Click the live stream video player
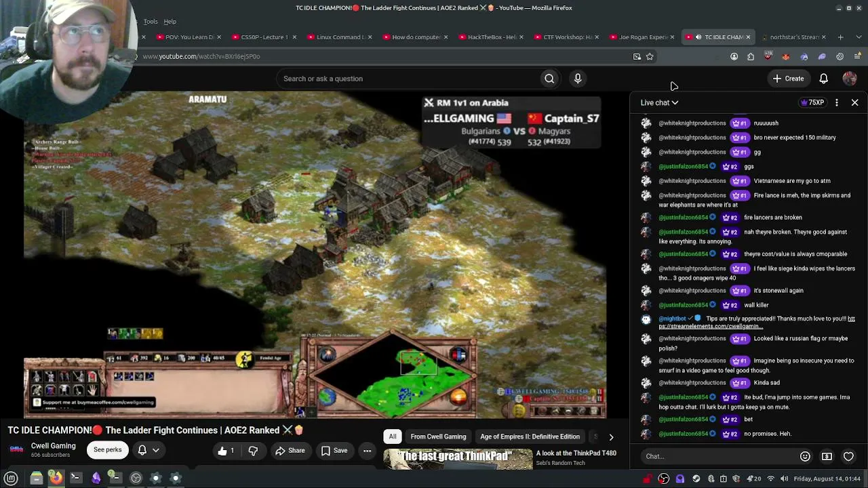Screen dimensions: 868x488 click(x=315, y=255)
